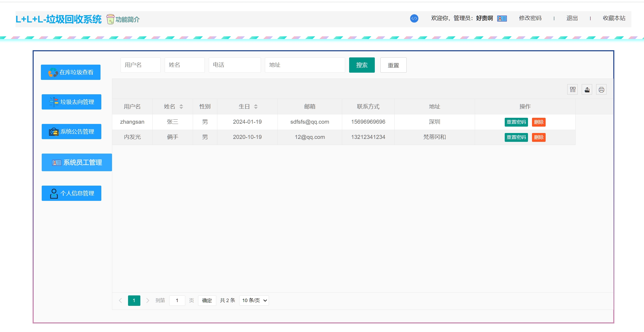Click the 重置 search reset button
The width and height of the screenshot is (644, 332).
394,65
